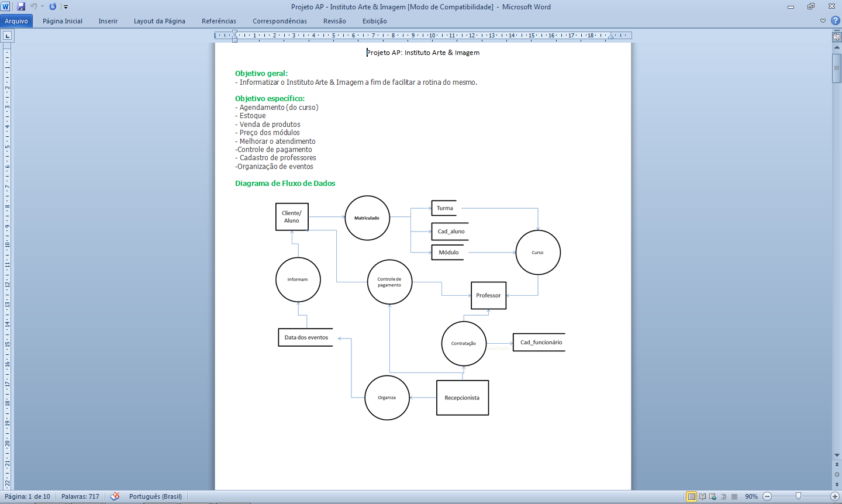Screen dimensions: 842x504
Task: Click the heading 'Objetivo geral:'
Action: [x=261, y=74]
